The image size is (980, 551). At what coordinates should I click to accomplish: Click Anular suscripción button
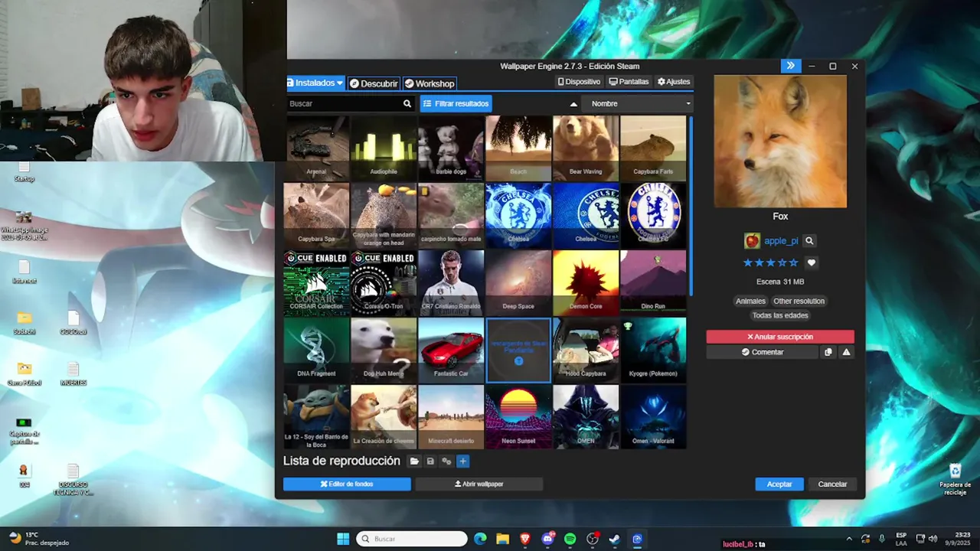(x=780, y=337)
